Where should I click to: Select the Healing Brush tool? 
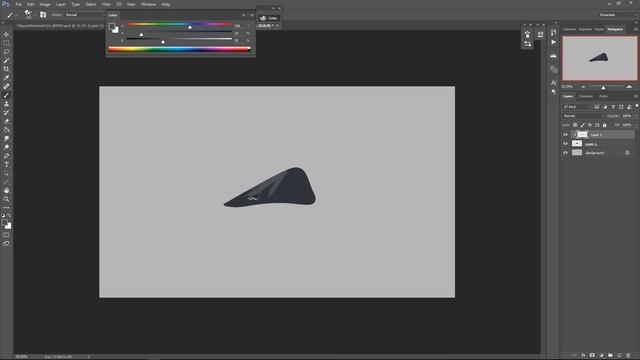tap(6, 86)
